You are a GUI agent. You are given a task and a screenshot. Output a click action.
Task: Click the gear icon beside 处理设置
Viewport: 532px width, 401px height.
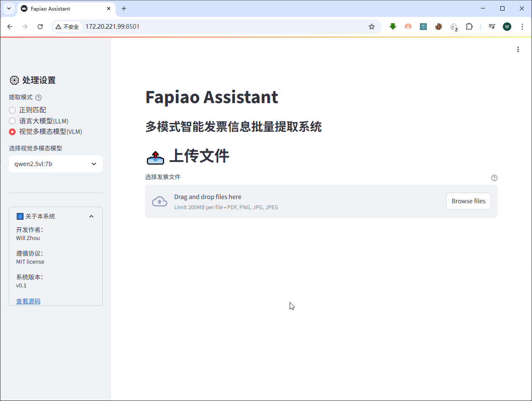14,80
